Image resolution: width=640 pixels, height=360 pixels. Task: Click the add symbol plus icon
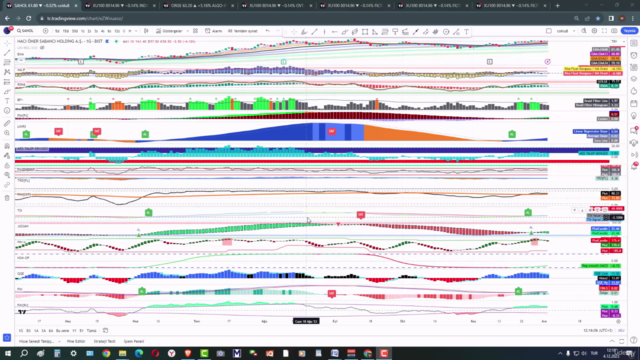click(x=45, y=31)
